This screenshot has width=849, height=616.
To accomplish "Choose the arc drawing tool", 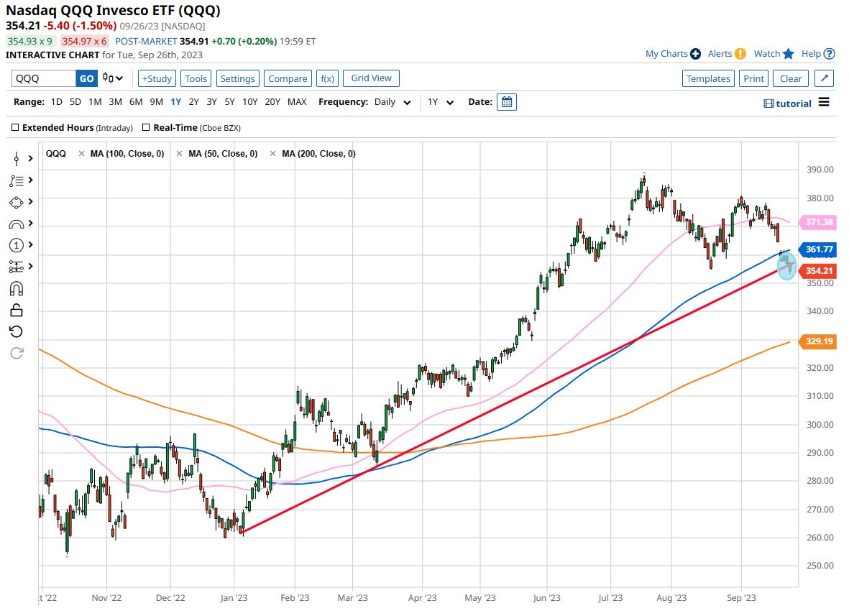I will (17, 224).
